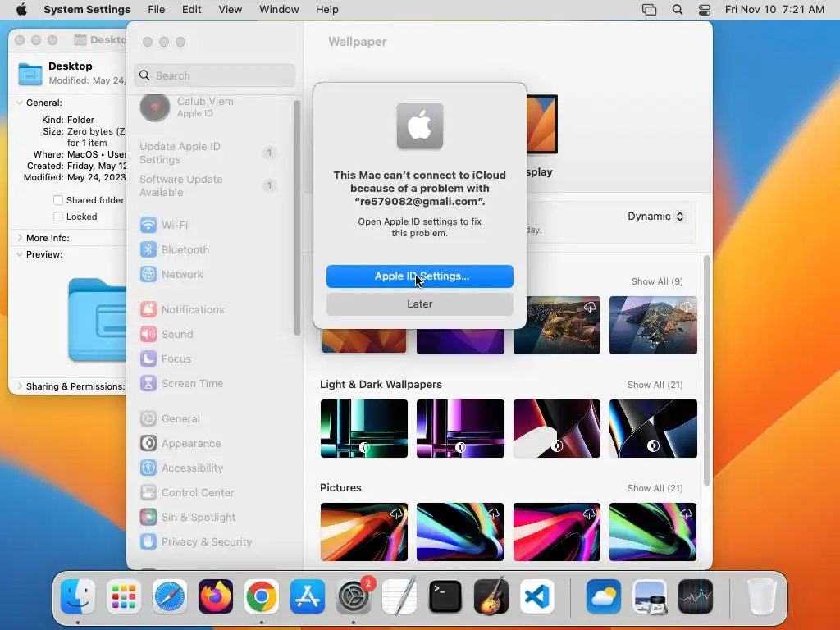This screenshot has height=630, width=840.
Task: Open the Window menu
Action: pyautogui.click(x=279, y=10)
